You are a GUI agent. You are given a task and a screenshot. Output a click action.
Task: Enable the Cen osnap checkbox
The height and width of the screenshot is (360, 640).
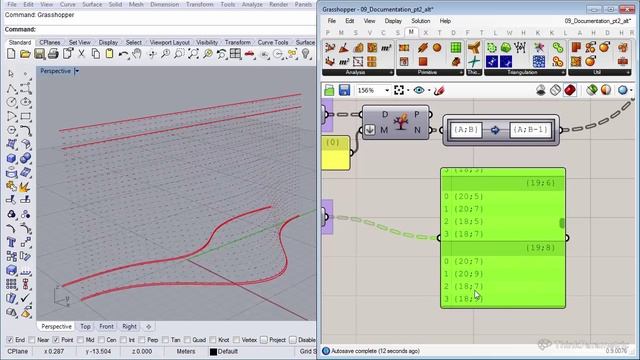(x=101, y=340)
